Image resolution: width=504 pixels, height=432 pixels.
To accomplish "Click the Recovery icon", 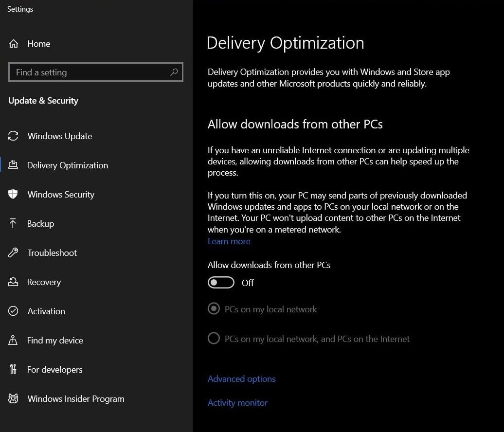I will click(13, 282).
